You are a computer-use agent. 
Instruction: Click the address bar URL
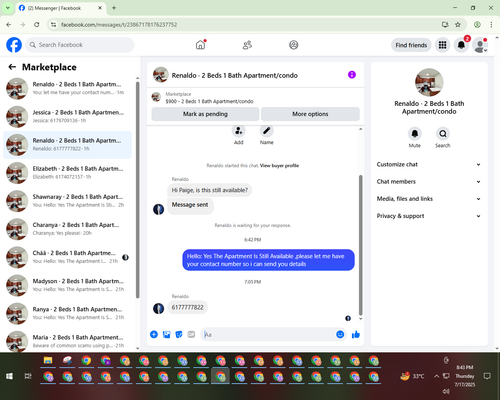pos(119,25)
